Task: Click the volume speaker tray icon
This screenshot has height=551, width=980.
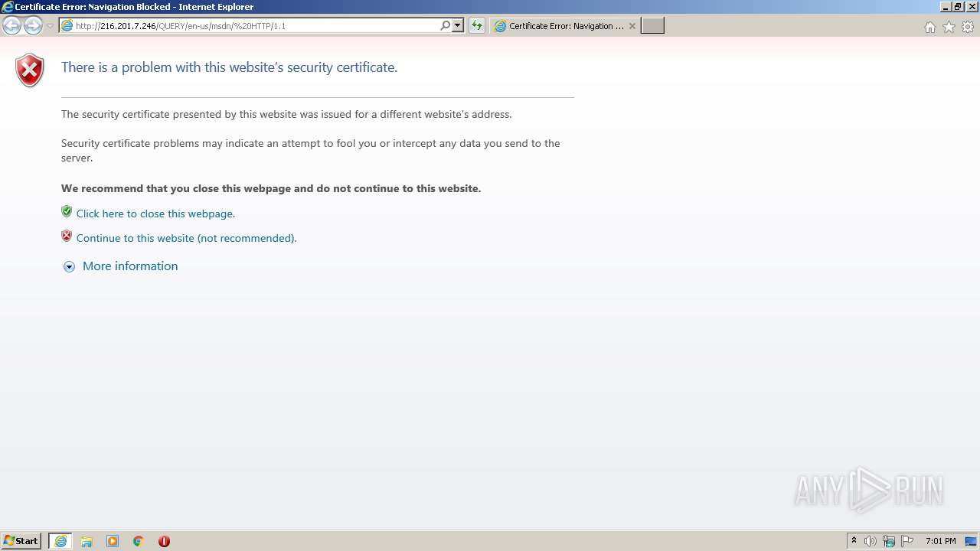Action: pyautogui.click(x=871, y=541)
